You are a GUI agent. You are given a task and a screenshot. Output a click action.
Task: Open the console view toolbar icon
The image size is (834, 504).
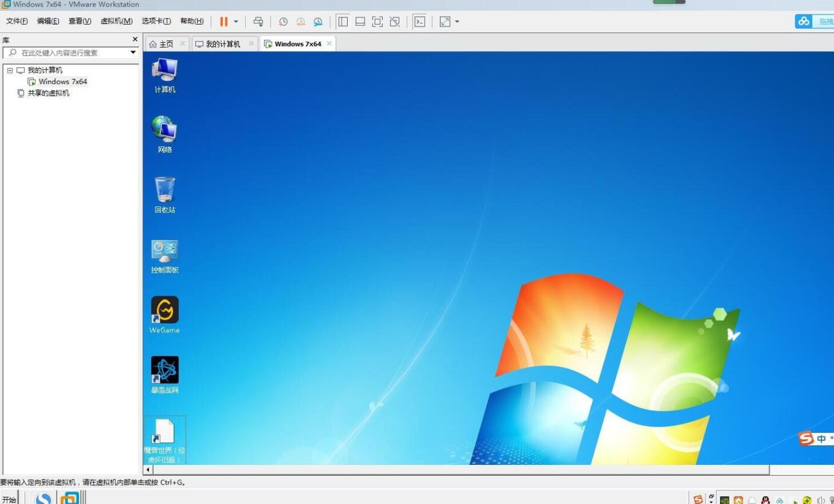pos(419,22)
